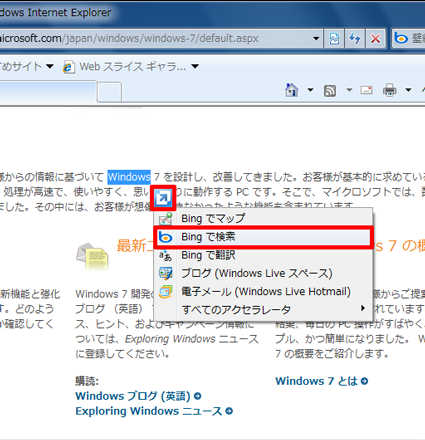Open Windows 7 とは link

316,381
